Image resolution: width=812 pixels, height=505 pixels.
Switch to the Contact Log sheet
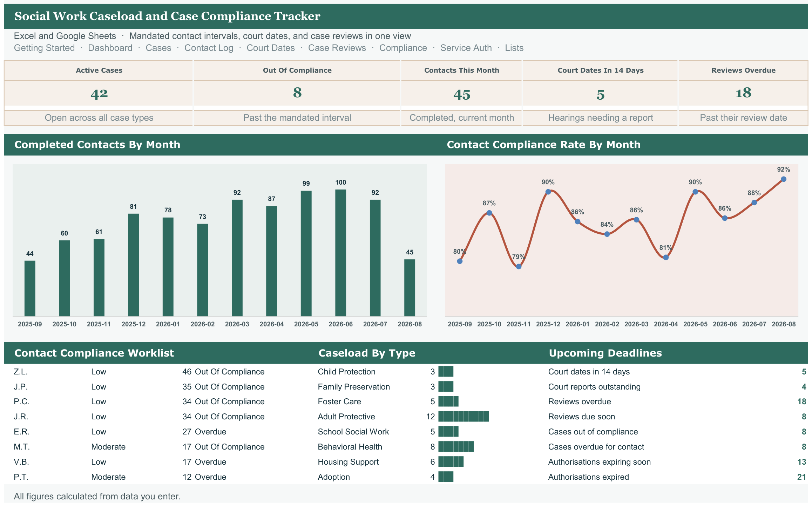click(209, 48)
